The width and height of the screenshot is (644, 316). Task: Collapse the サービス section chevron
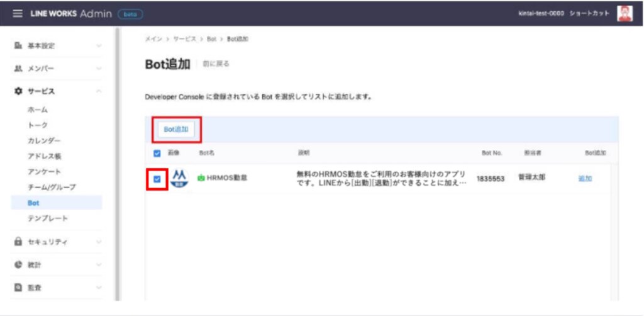(99, 91)
